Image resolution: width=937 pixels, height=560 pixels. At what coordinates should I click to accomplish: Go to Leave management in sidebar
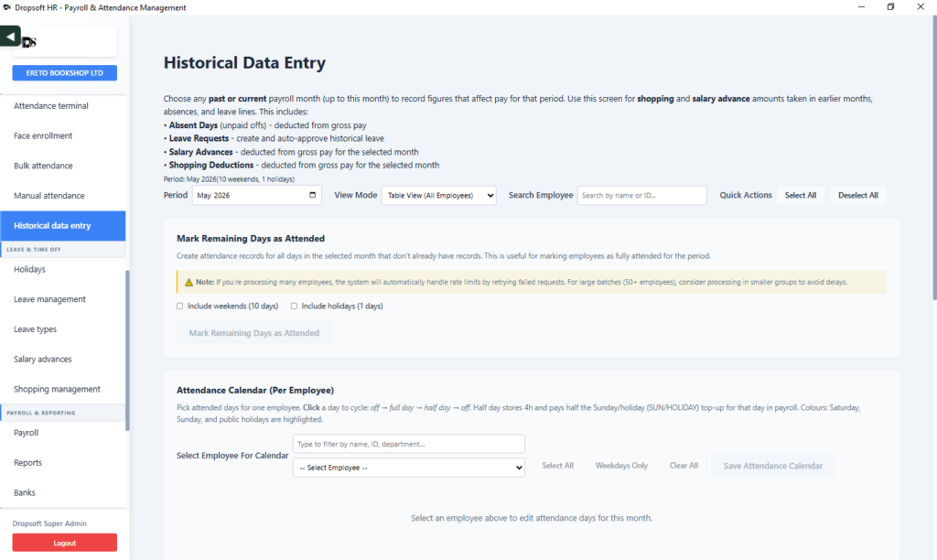tap(49, 299)
